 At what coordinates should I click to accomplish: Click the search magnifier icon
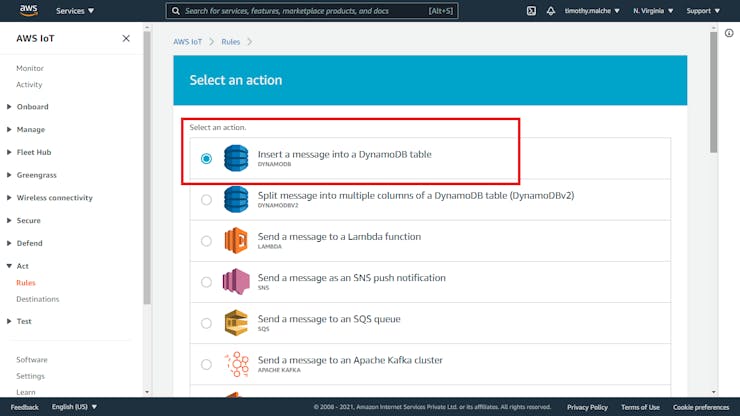(x=176, y=11)
